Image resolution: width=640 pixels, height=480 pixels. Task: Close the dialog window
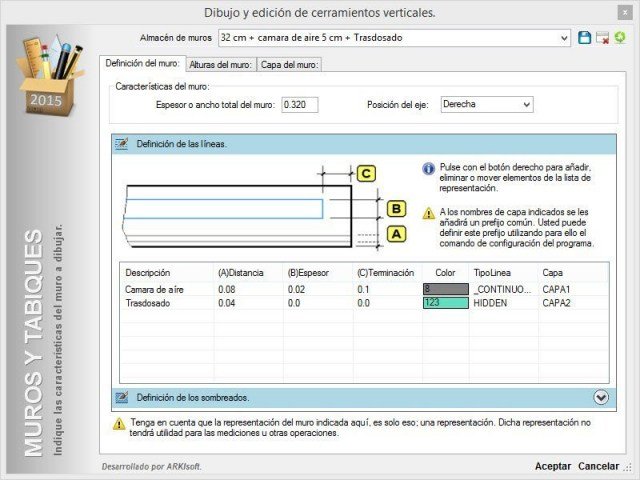pos(624,13)
